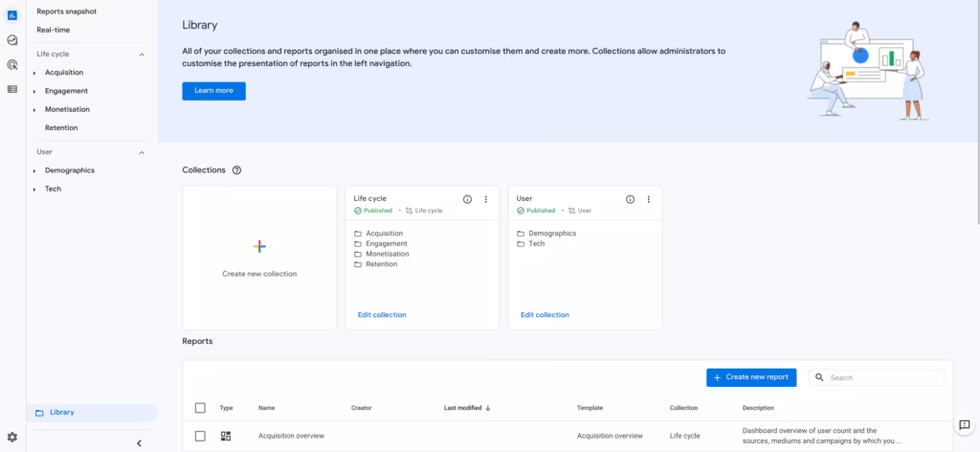The height and width of the screenshot is (452, 980).
Task: Collapse the sidebar navigation chevron
Action: (139, 443)
